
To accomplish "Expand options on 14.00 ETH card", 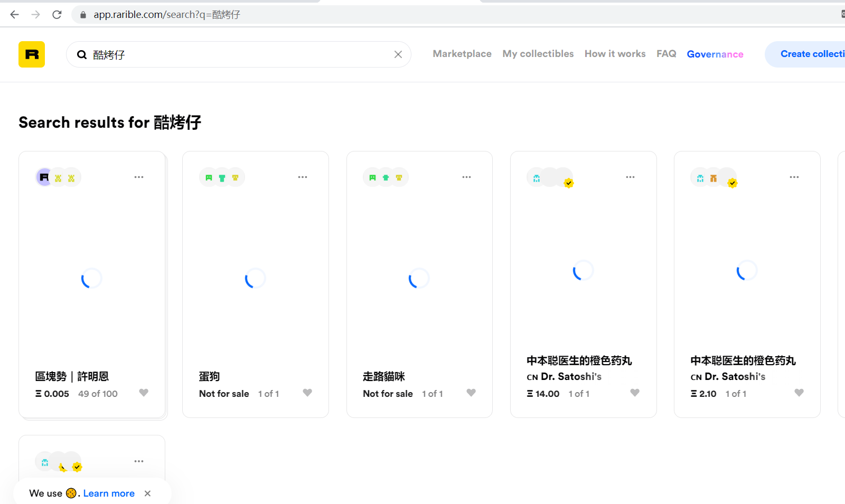I will coord(630,177).
